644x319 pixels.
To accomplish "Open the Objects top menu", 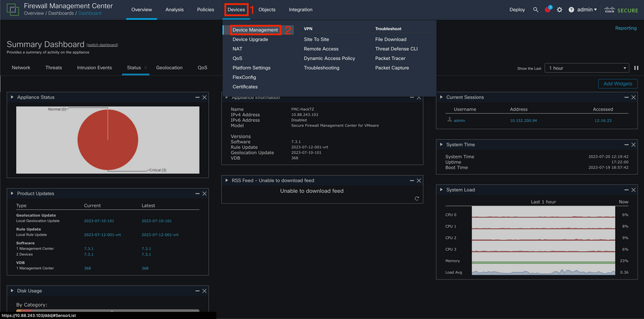I will tap(267, 10).
